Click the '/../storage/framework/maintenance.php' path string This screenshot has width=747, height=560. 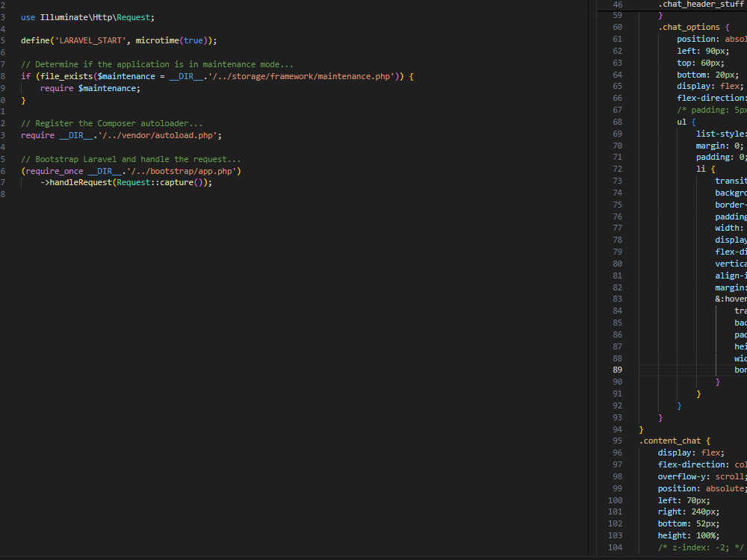301,76
